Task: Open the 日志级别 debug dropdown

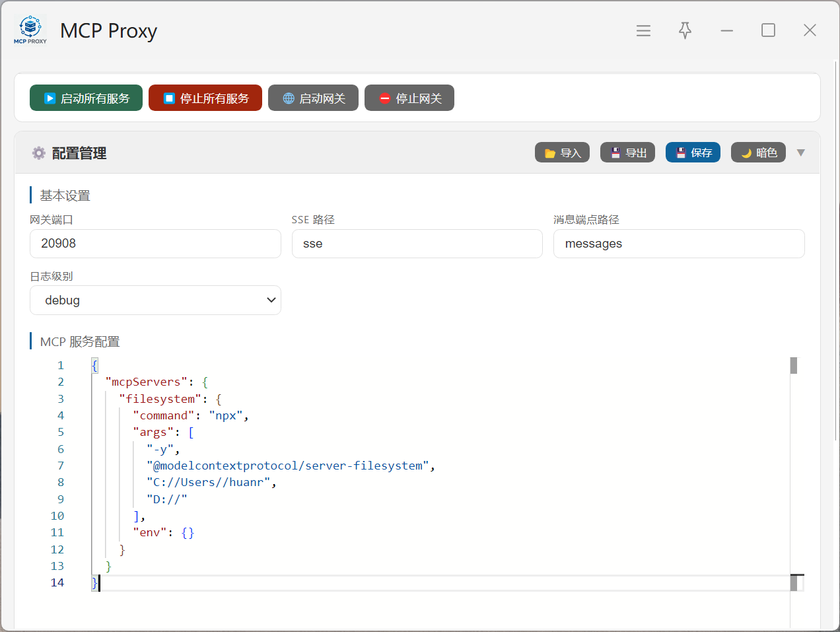Action: 155,300
